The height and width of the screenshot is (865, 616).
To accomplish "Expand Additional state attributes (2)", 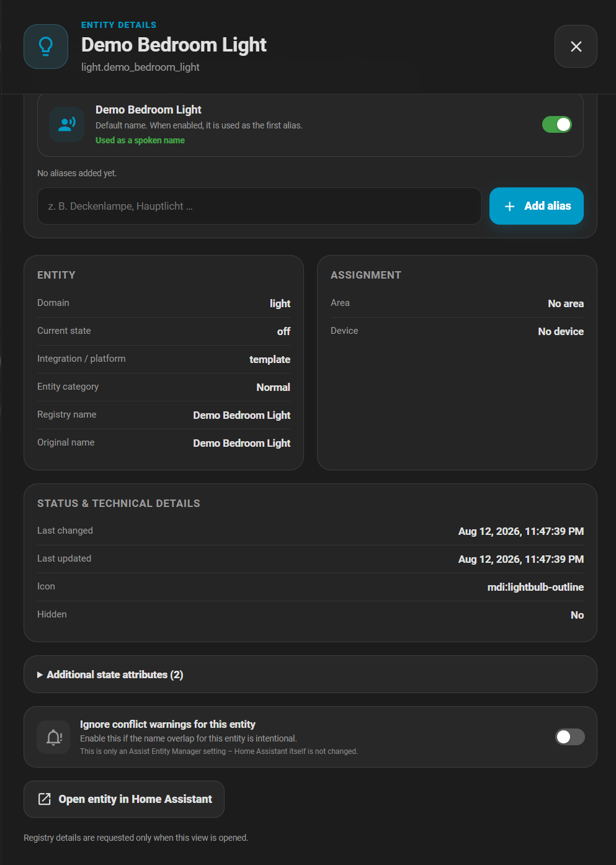I will [310, 675].
